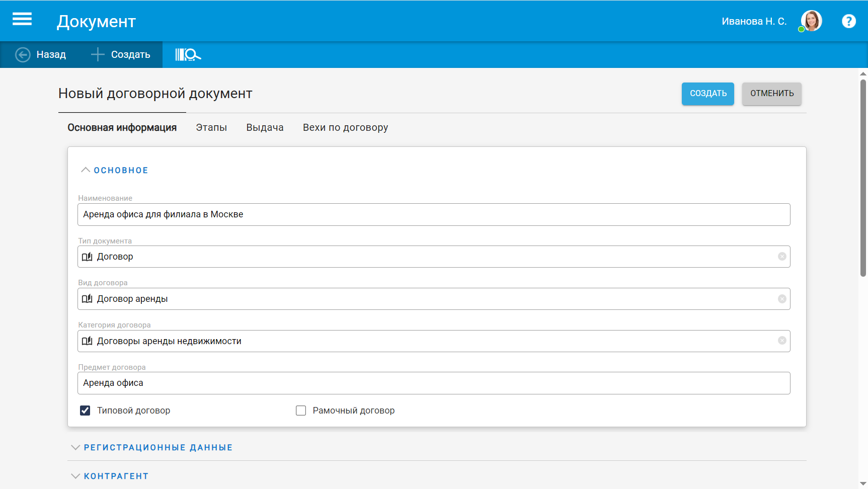The height and width of the screenshot is (489, 868).
Task: Switch to the Этапы tab
Action: click(211, 128)
